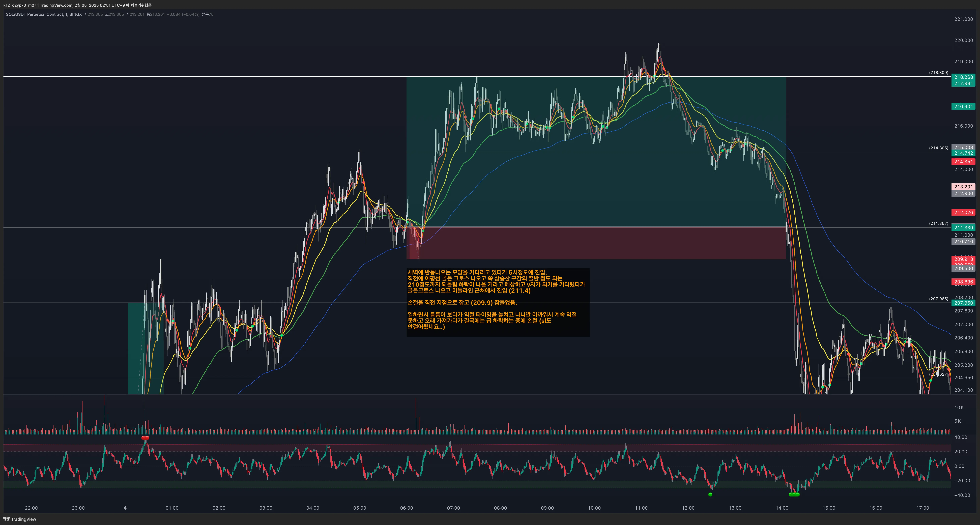Click the 5K volume scale label

(x=958, y=421)
